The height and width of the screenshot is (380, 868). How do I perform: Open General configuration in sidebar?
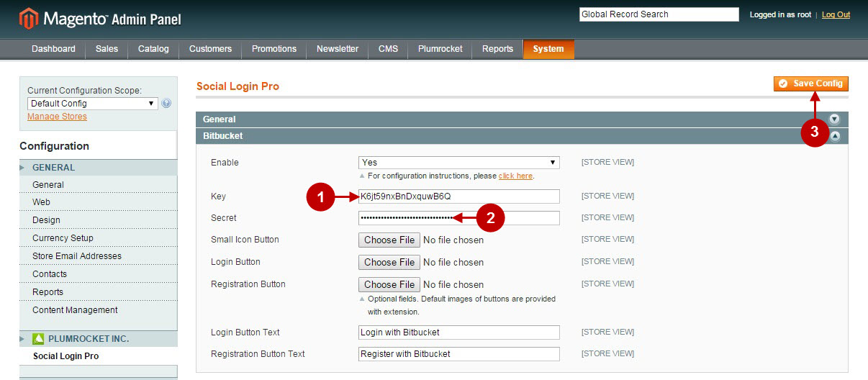pos(48,185)
